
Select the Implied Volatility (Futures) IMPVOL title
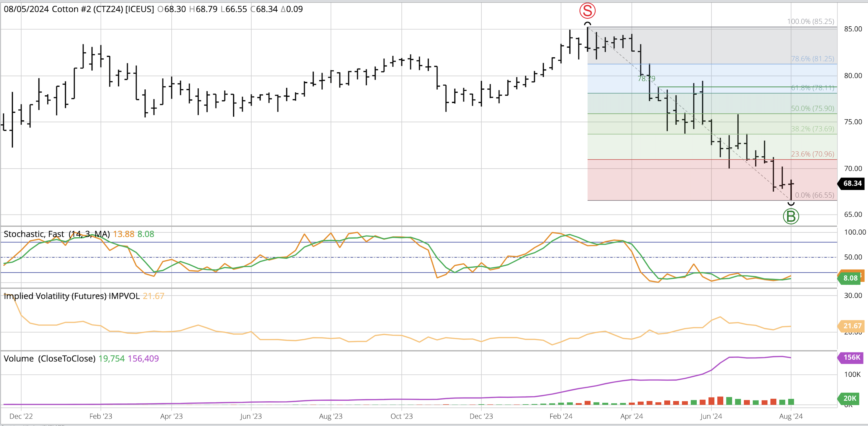point(71,296)
